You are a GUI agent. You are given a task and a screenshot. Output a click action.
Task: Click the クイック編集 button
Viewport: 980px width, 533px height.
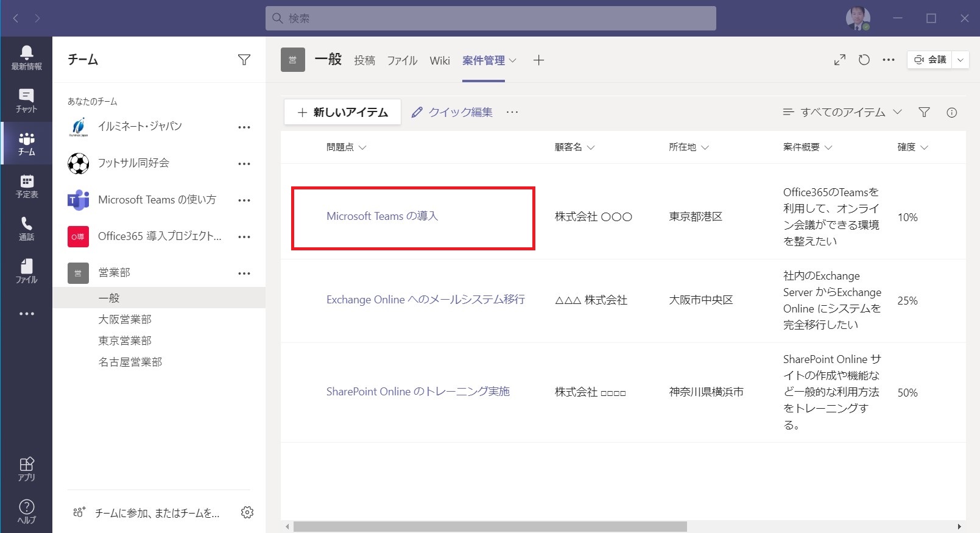point(452,112)
